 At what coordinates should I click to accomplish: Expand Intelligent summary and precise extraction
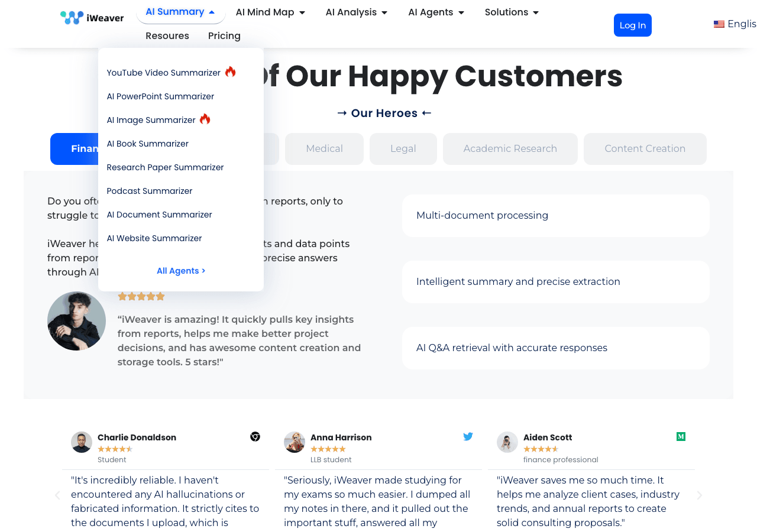click(556, 282)
